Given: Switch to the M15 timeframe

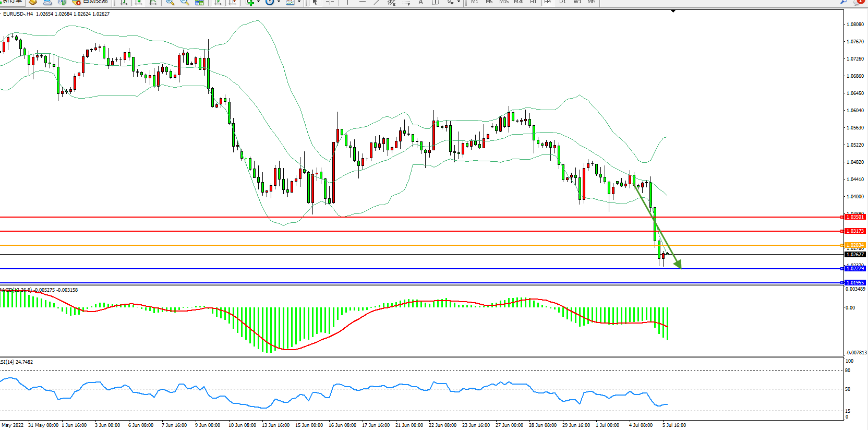Looking at the screenshot, I should click(503, 2).
